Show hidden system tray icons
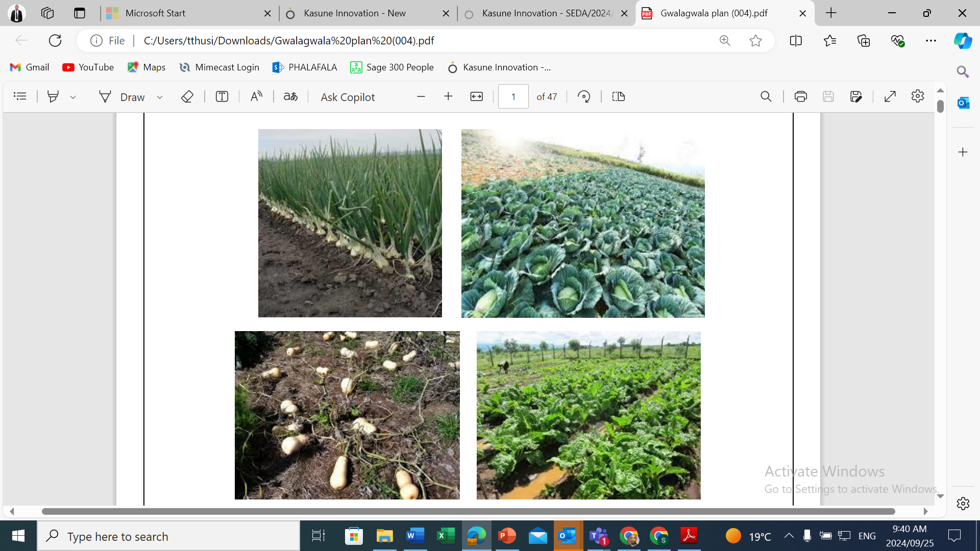 (789, 536)
